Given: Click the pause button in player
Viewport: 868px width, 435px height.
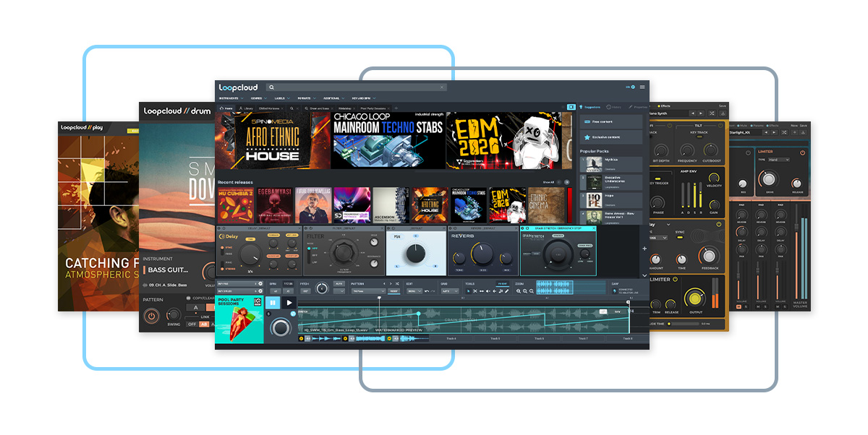Looking at the screenshot, I should pos(273,303).
